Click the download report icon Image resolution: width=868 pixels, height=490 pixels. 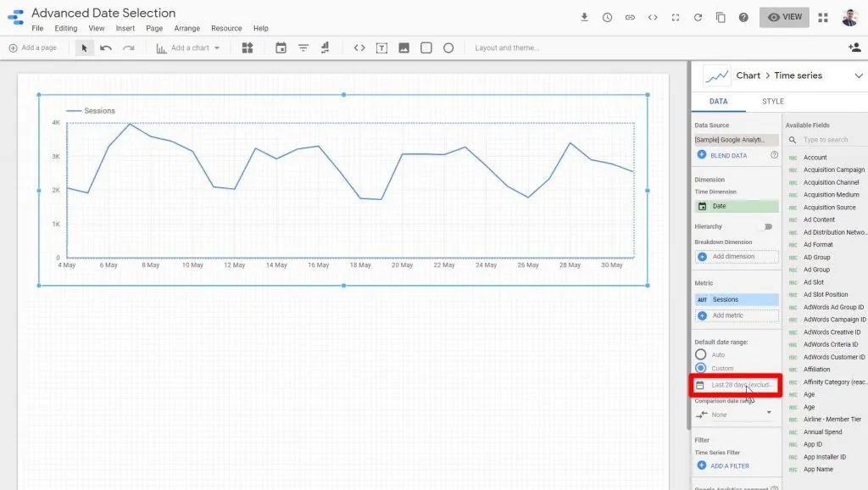[584, 17]
